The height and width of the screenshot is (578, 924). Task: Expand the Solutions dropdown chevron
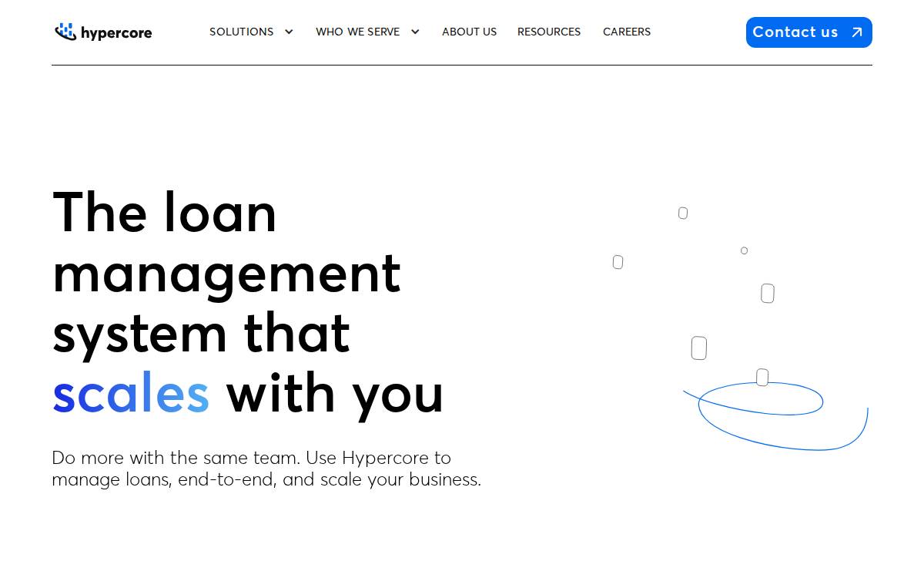[289, 32]
